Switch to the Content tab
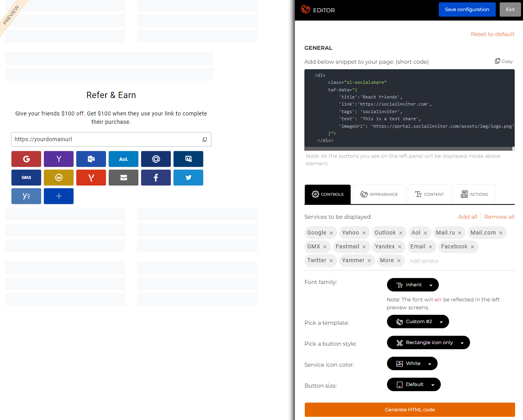Screen dimensions: 523x420 click(x=429, y=194)
